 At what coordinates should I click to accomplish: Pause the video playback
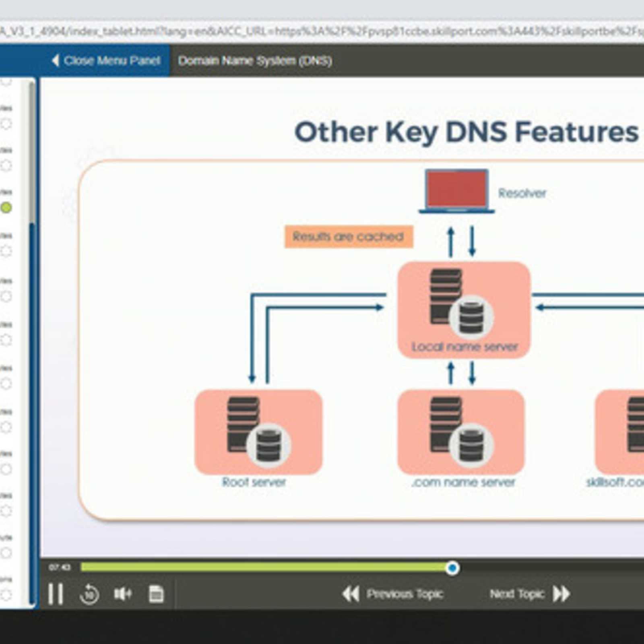[56, 594]
